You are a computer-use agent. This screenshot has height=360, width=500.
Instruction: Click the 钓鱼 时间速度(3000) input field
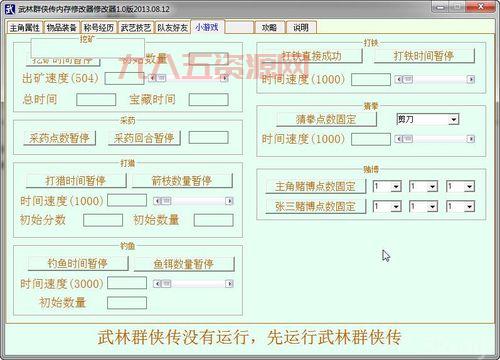pos(127,283)
